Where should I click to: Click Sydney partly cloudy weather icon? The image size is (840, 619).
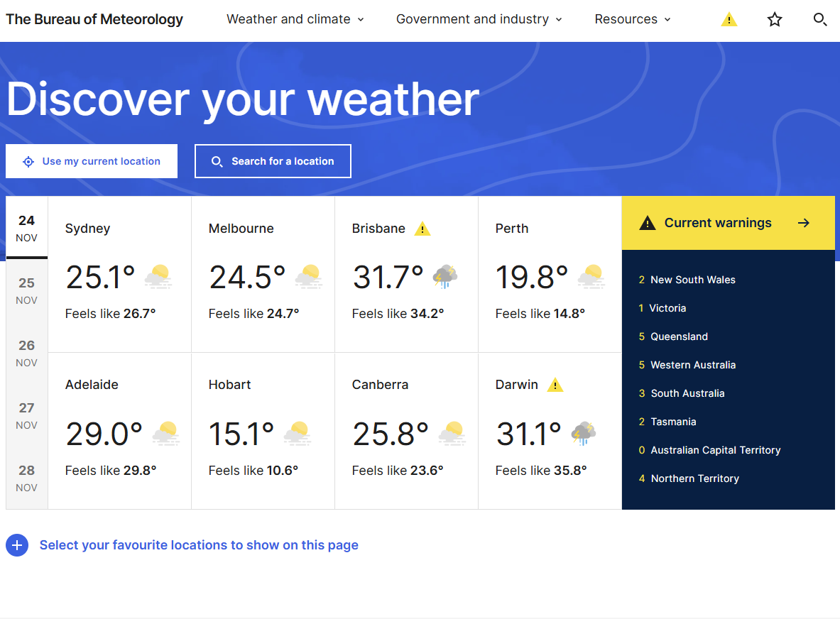pos(158,276)
